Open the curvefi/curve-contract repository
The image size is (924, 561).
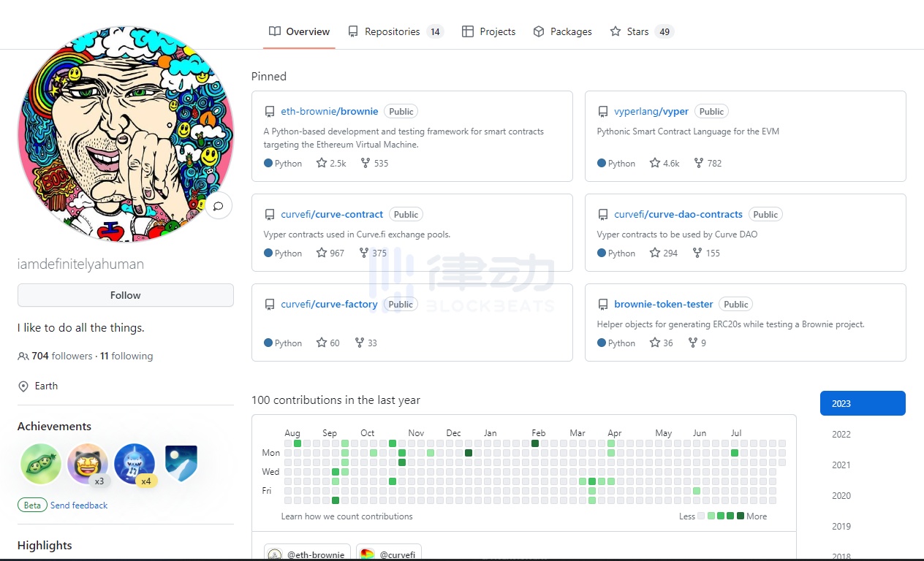click(332, 214)
